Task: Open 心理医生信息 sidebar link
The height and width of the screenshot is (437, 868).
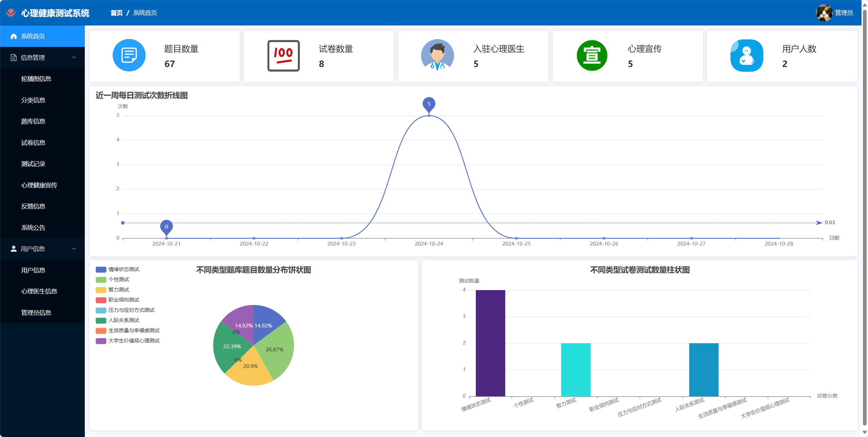Action: [39, 291]
